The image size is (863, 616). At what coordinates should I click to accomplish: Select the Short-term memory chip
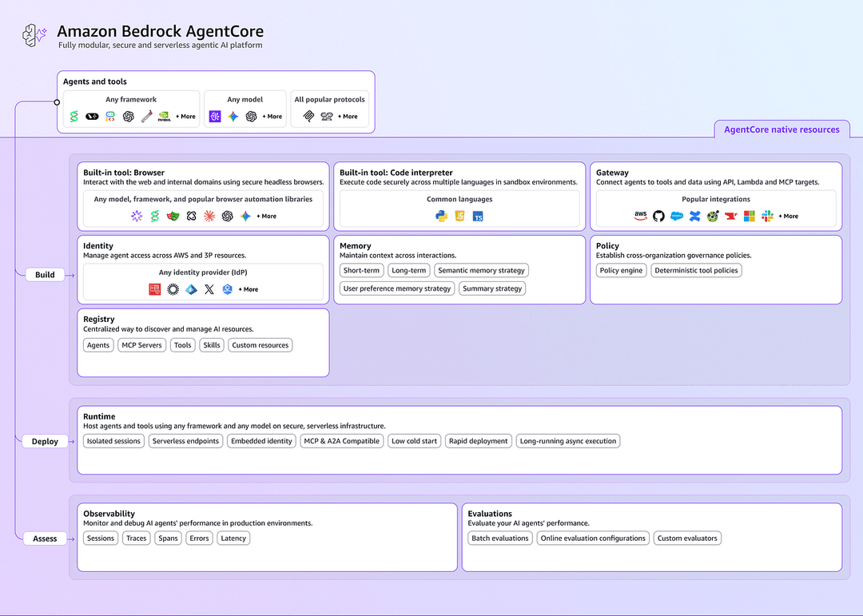[x=362, y=270]
